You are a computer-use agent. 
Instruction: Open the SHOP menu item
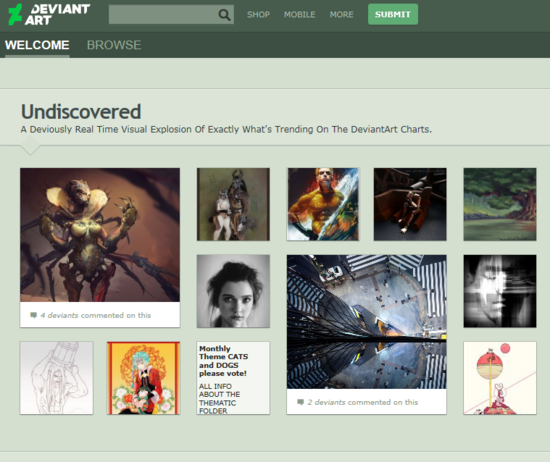(258, 15)
